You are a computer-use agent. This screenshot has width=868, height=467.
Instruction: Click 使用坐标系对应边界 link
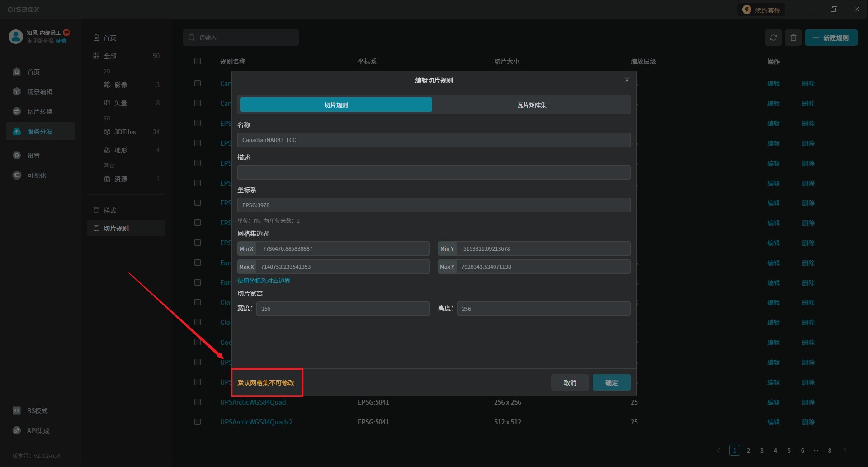tap(264, 281)
